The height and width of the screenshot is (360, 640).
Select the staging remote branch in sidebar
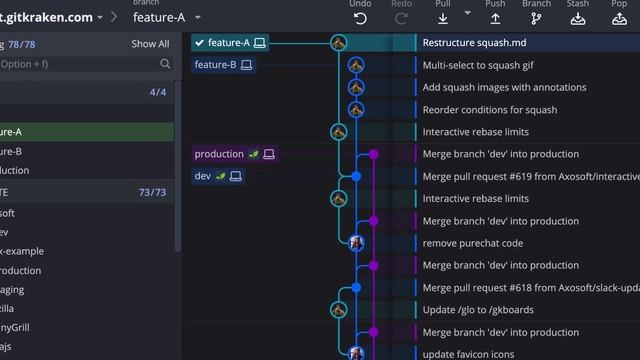(87, 290)
